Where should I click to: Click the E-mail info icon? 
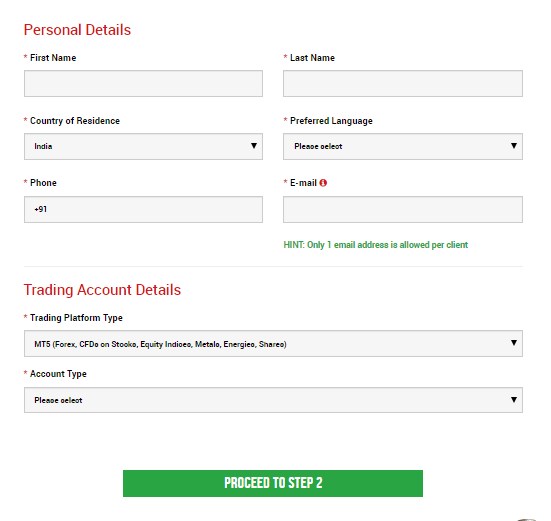[323, 183]
